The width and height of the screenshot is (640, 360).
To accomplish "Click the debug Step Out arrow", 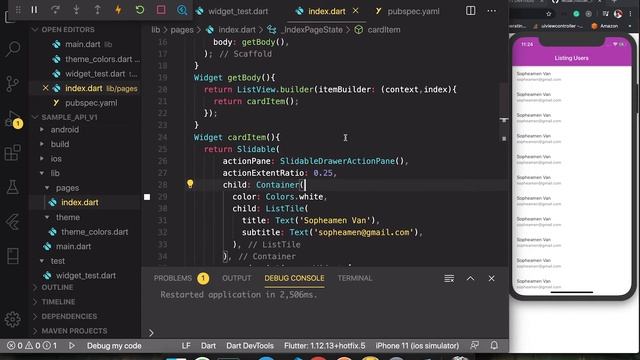I will tap(98, 10).
